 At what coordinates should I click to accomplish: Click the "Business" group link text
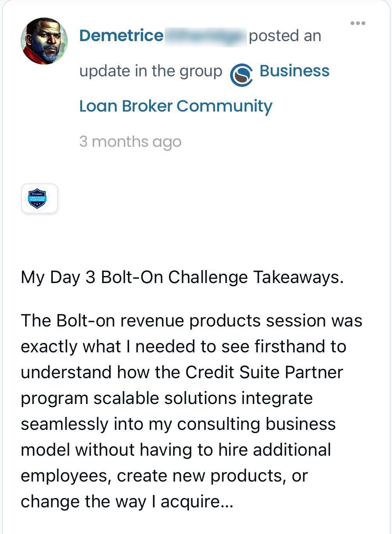click(x=294, y=71)
